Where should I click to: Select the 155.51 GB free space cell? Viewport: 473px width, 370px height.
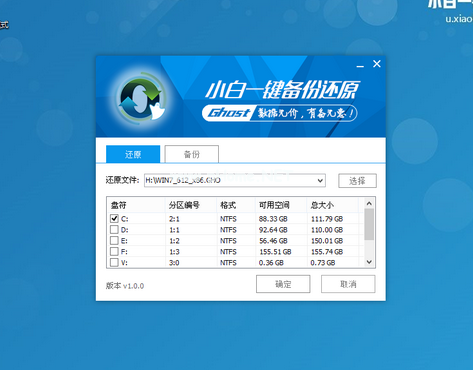[275, 252]
